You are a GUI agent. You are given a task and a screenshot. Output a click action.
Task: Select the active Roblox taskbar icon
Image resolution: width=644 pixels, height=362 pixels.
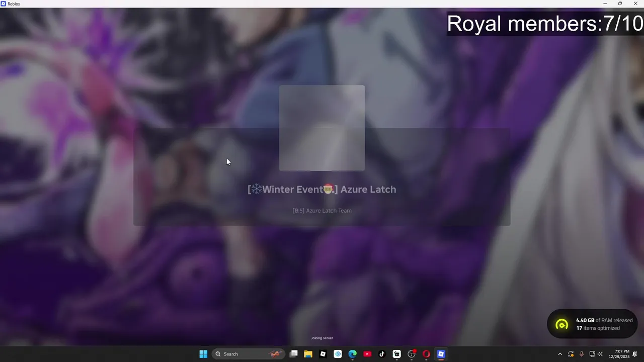click(441, 354)
